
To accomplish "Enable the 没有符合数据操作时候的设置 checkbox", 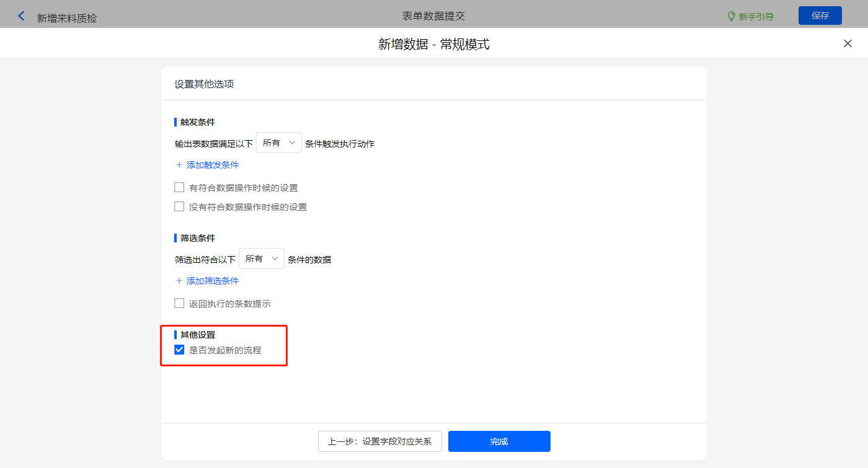I will [179, 206].
